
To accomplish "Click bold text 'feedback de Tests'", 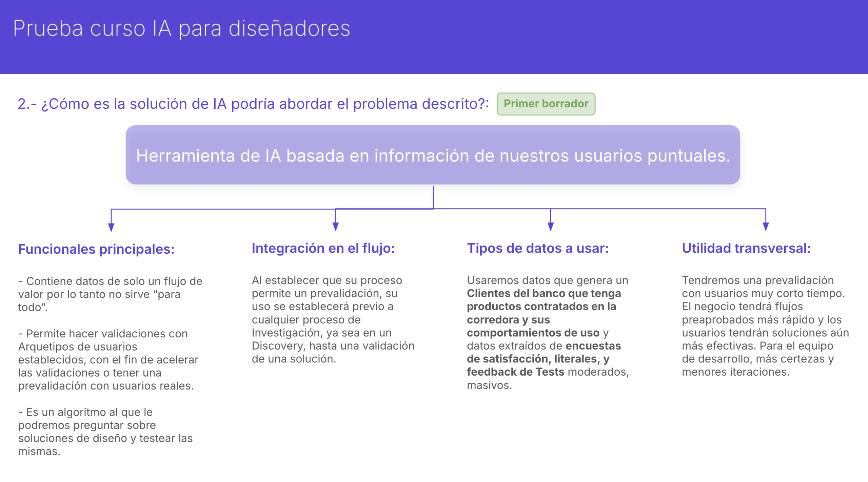I will [515, 372].
